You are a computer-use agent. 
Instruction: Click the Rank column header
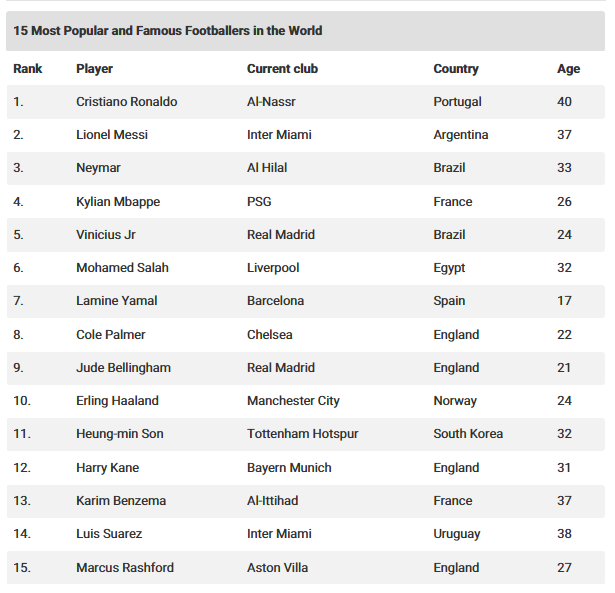tap(27, 69)
